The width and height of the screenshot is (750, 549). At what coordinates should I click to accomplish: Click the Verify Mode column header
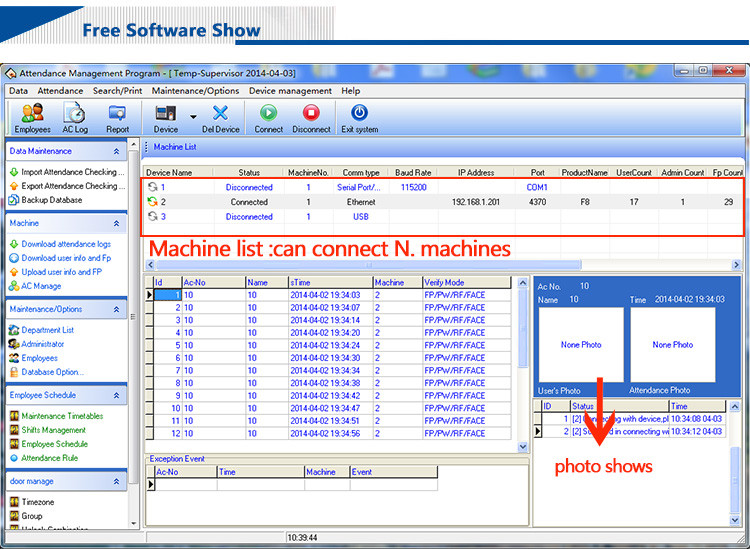444,283
